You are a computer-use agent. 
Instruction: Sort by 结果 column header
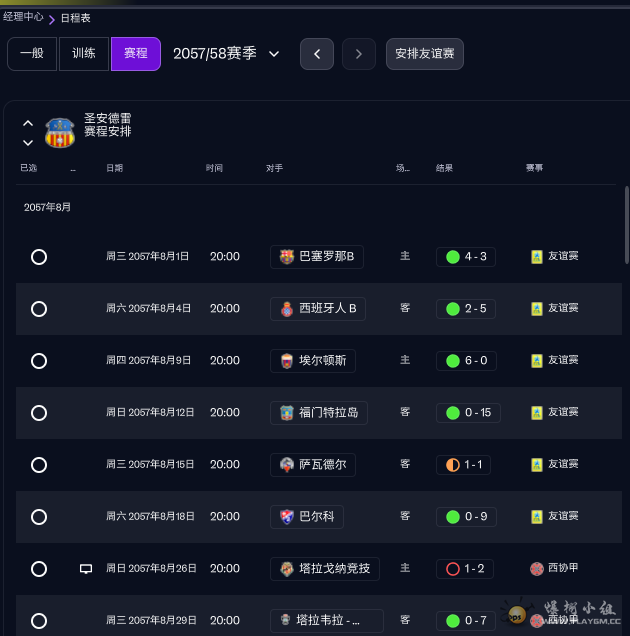pos(444,168)
